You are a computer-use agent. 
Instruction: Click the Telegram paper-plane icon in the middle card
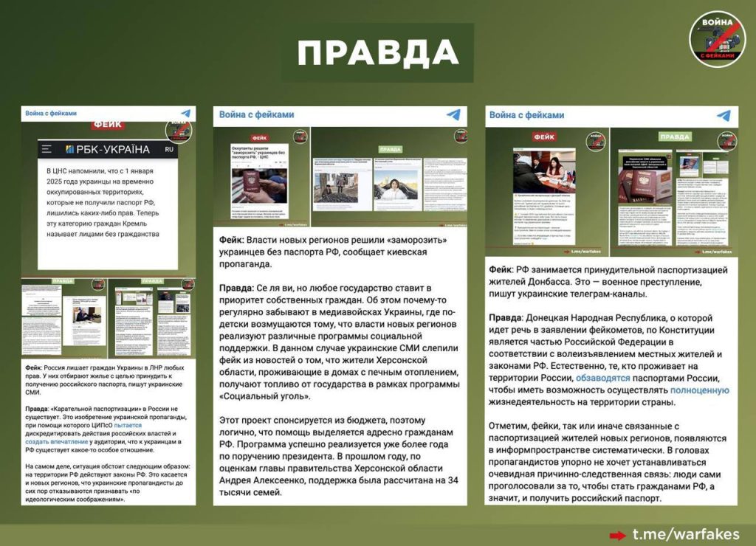453,114
